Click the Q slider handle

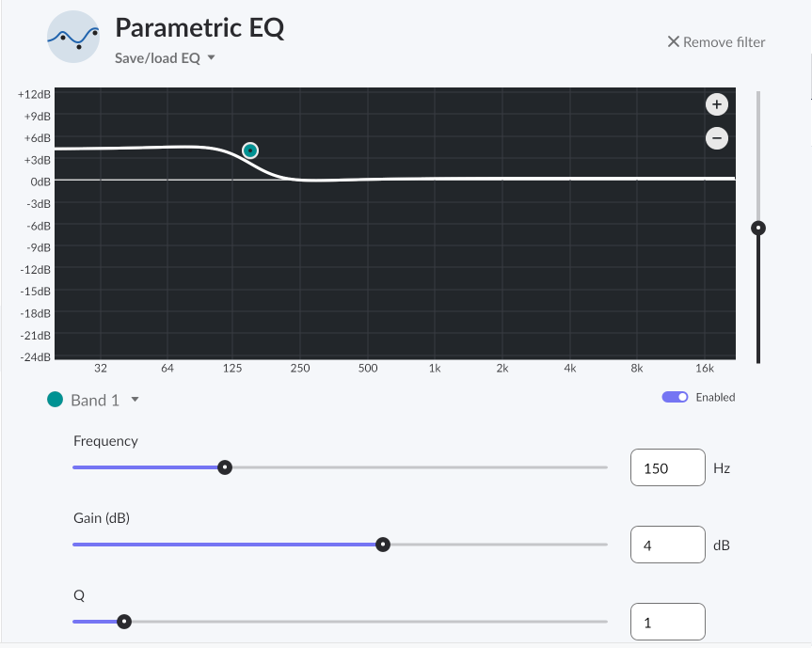point(124,622)
